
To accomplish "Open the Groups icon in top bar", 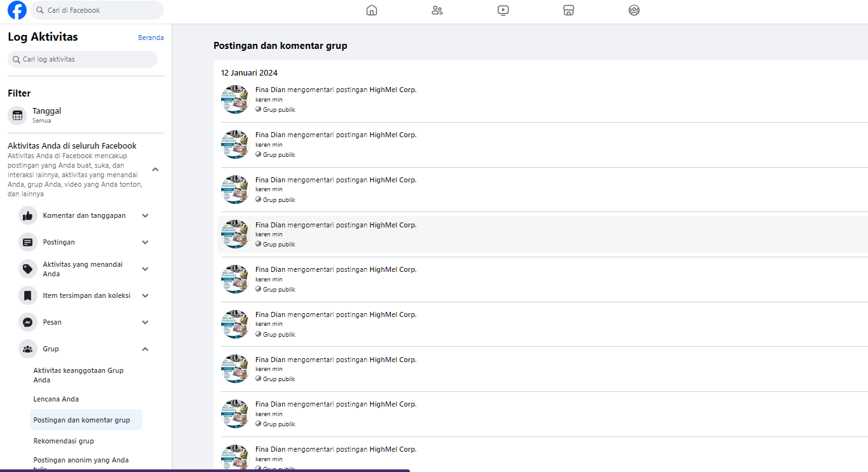I will point(634,10).
